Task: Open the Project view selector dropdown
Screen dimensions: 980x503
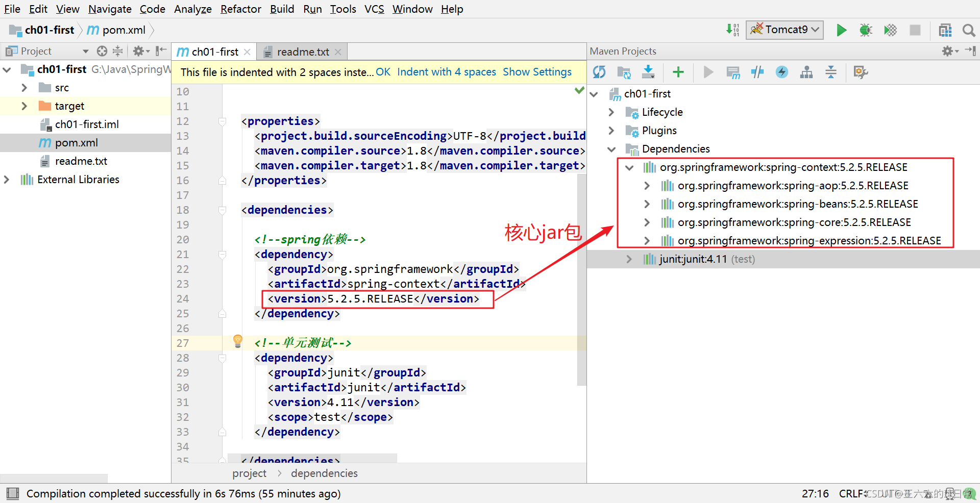Action: pyautogui.click(x=86, y=51)
